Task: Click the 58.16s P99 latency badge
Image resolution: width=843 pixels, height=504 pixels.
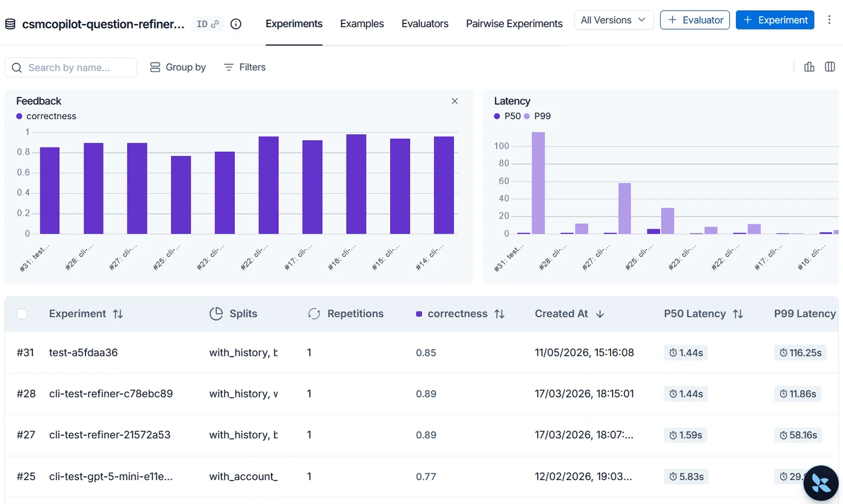Action: click(x=798, y=435)
